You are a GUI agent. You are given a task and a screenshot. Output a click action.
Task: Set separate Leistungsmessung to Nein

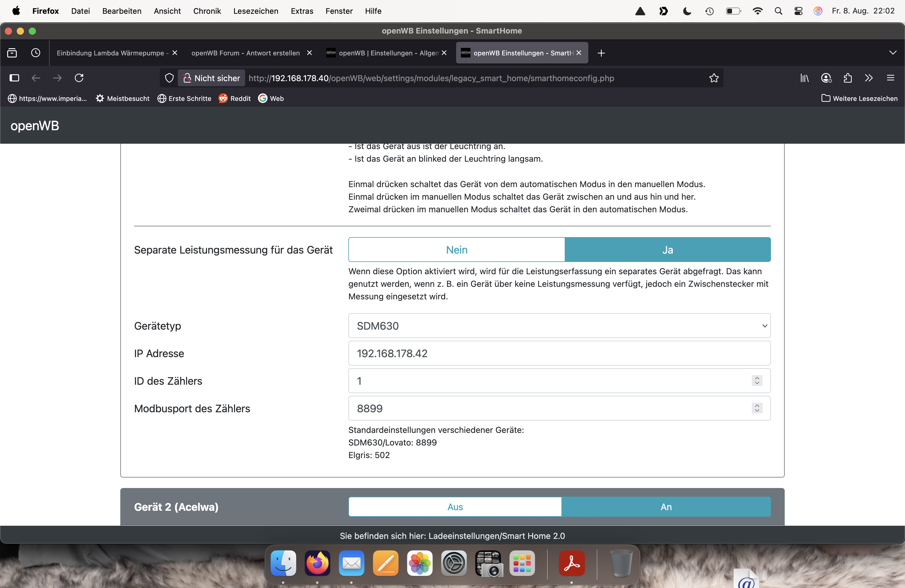click(456, 250)
